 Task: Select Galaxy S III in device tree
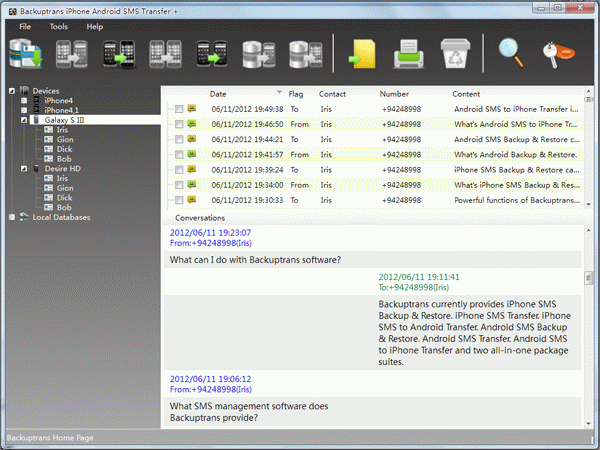[x=64, y=120]
